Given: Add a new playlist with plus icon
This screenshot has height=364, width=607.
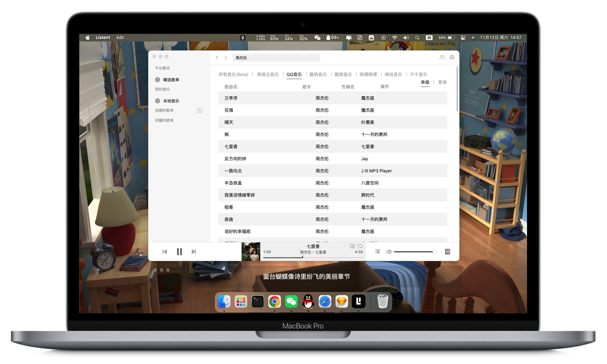Looking at the screenshot, I should (x=200, y=110).
